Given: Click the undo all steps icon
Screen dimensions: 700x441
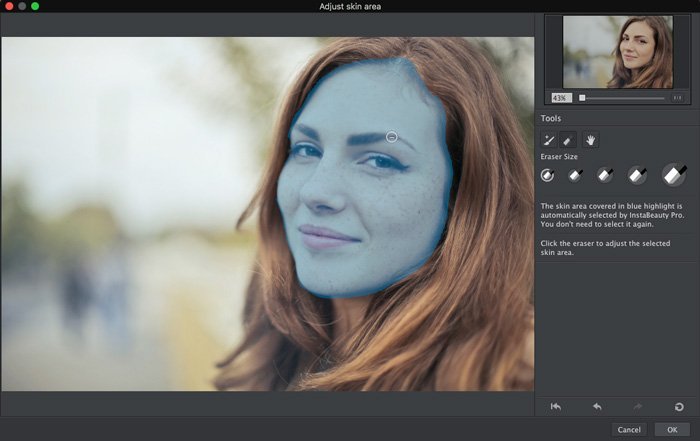Looking at the screenshot, I should pos(556,406).
